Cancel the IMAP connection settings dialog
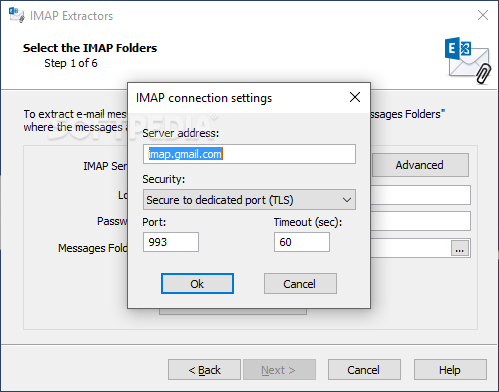Viewport: 499px width, 392px height. [x=300, y=284]
